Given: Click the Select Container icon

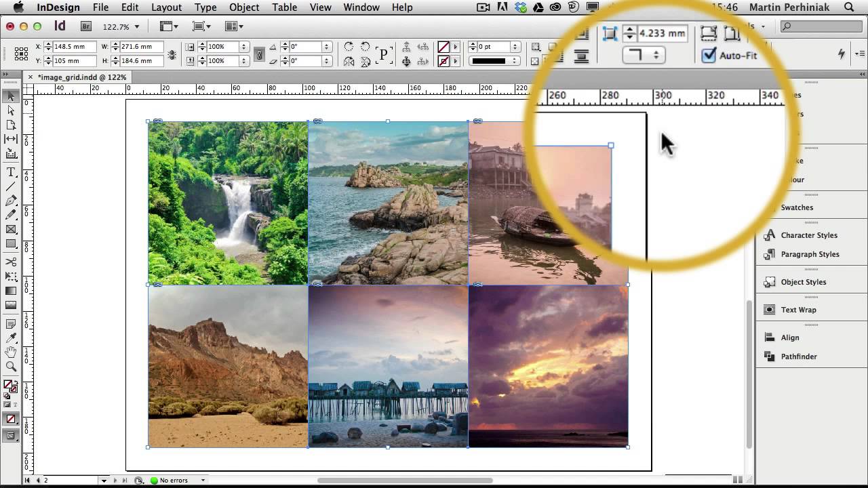Looking at the screenshot, I should point(406,47).
